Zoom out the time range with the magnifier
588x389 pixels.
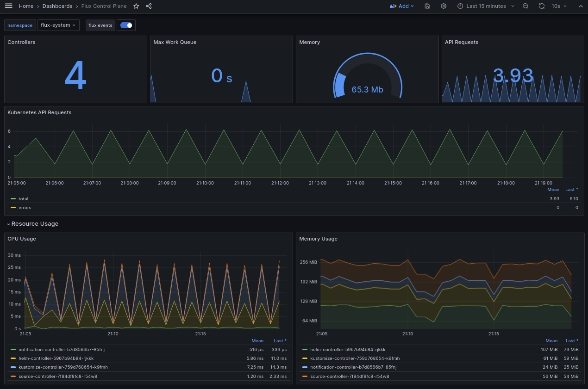(x=525, y=6)
